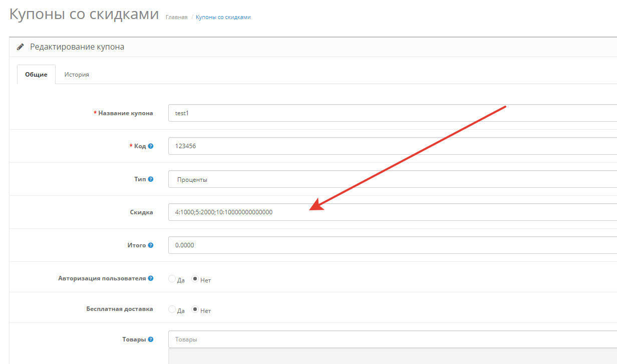Image resolution: width=617 pixels, height=364 pixels.
Task: Focus the Итого field showing 0.0000
Action: click(x=391, y=245)
